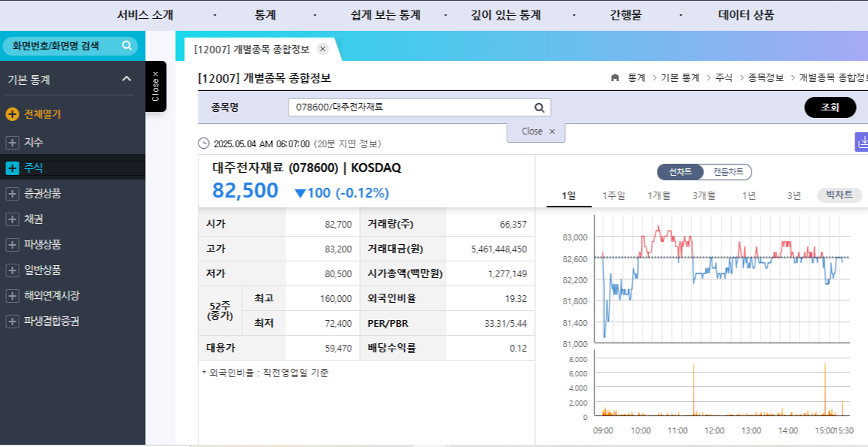The width and height of the screenshot is (868, 447).
Task: Switch chart to 캔들차트 mode
Action: (727, 172)
